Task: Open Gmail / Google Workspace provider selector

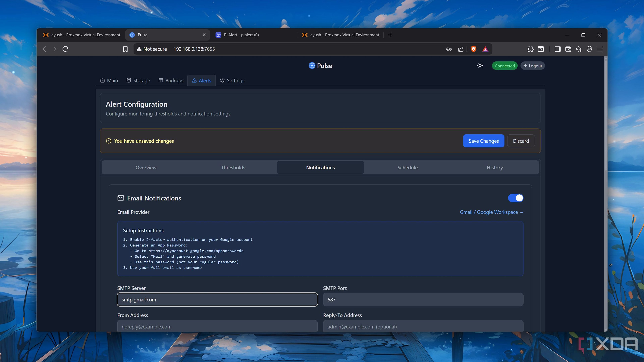Action: [492, 212]
